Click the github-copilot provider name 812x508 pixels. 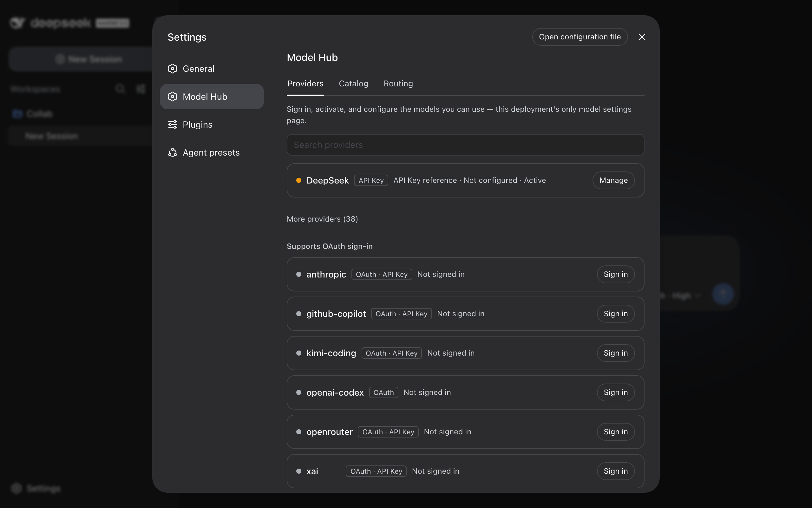click(x=336, y=313)
